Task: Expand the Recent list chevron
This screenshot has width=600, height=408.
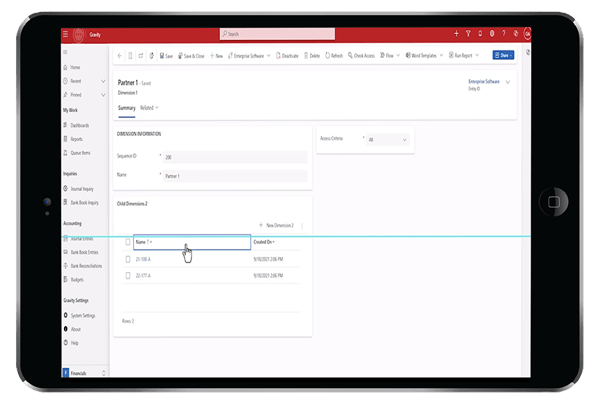Action: coord(103,81)
